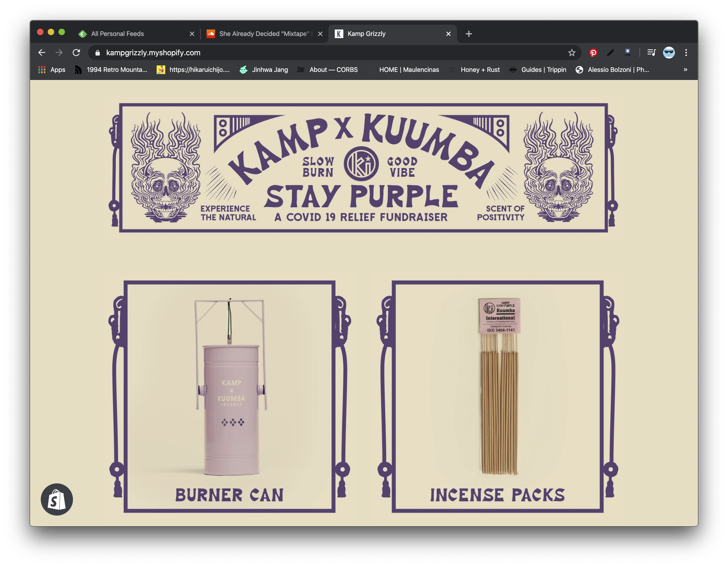The width and height of the screenshot is (728, 566).
Task: Open the Chrome profile avatar
Action: click(669, 53)
